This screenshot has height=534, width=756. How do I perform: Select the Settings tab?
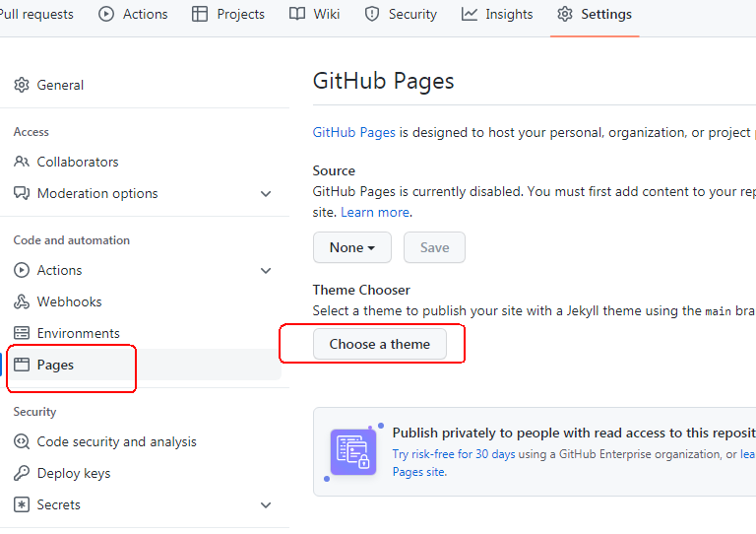595,15
